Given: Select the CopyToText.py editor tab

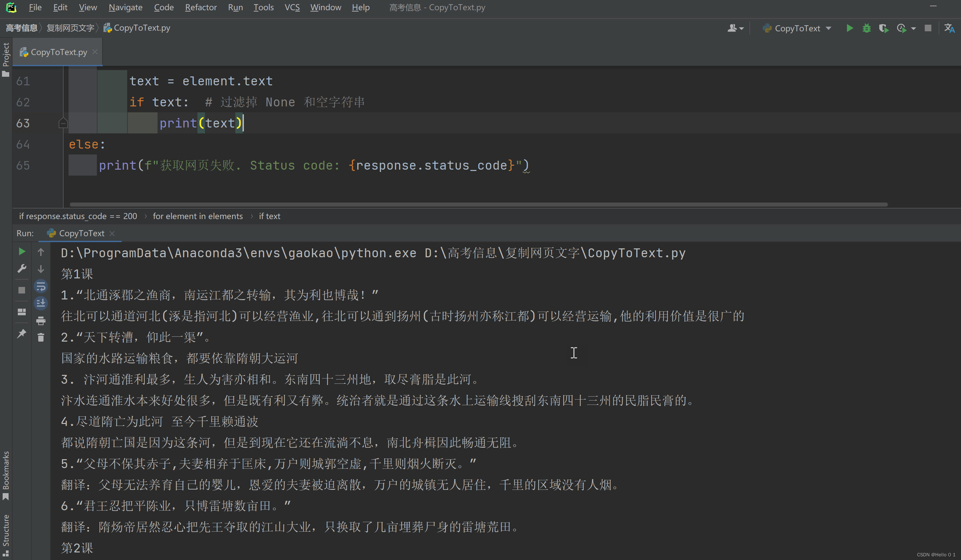Looking at the screenshot, I should point(59,52).
